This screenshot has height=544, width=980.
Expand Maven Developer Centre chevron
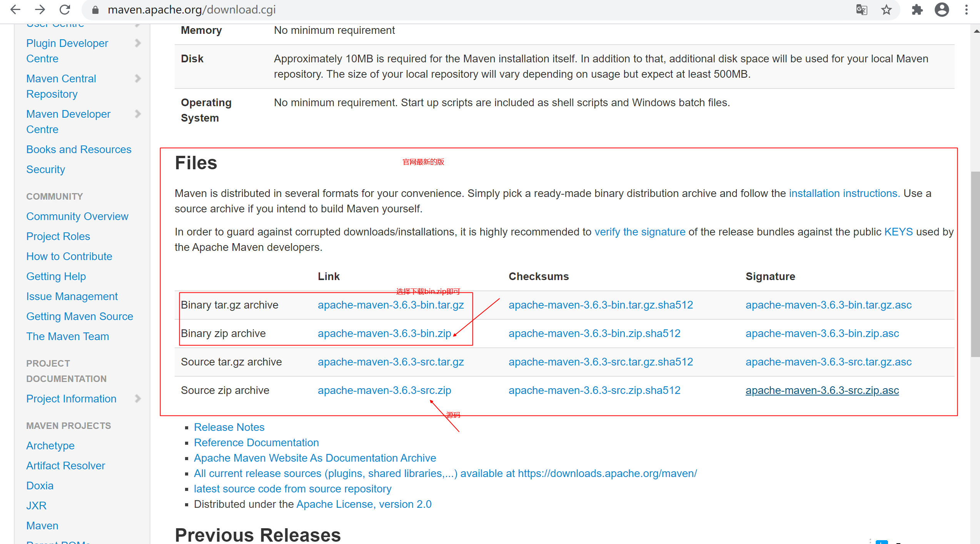[138, 114]
